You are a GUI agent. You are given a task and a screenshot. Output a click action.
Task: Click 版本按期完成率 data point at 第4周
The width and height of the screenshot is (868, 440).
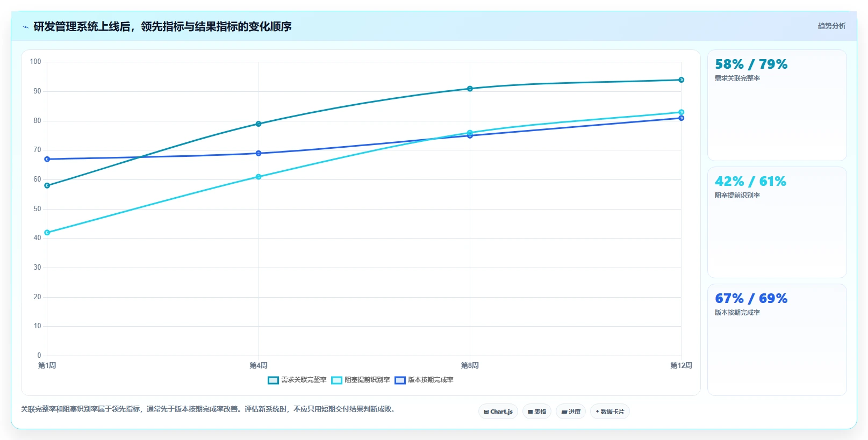(259, 153)
